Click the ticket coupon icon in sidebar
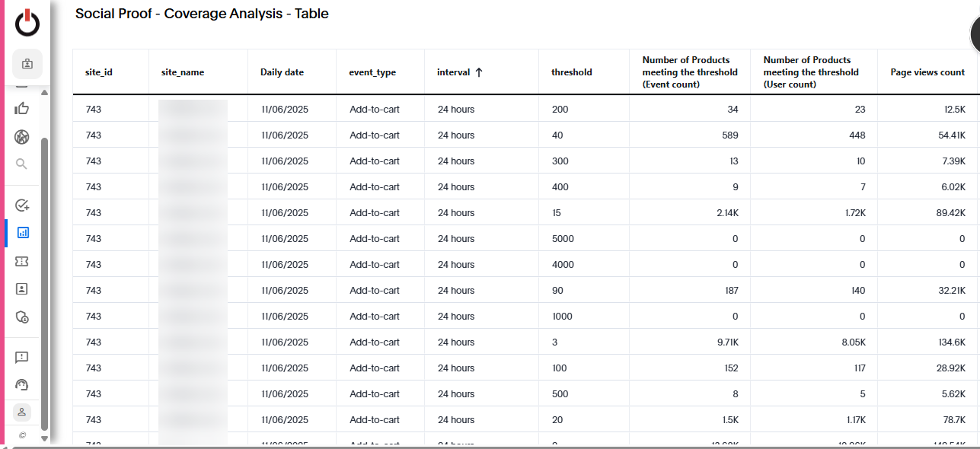The image size is (980, 449). click(x=22, y=261)
